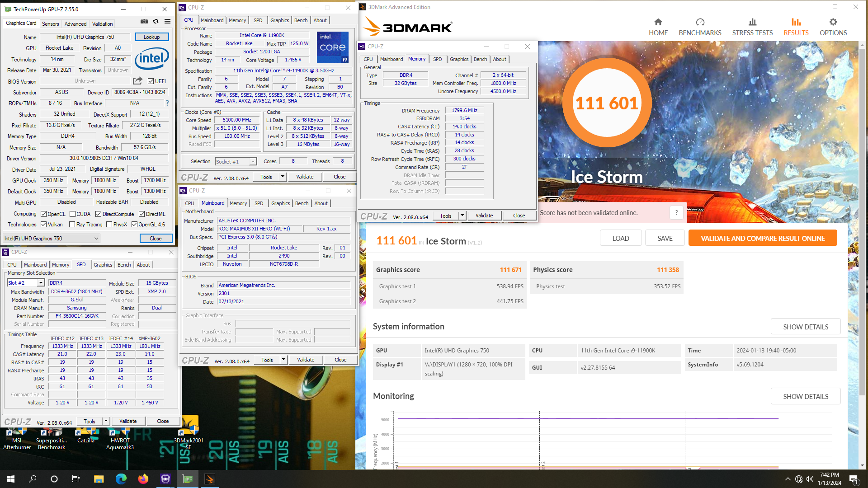Switch to CPU-Z taskbar icon
Viewport: 868px width, 488px height.
[165, 479]
